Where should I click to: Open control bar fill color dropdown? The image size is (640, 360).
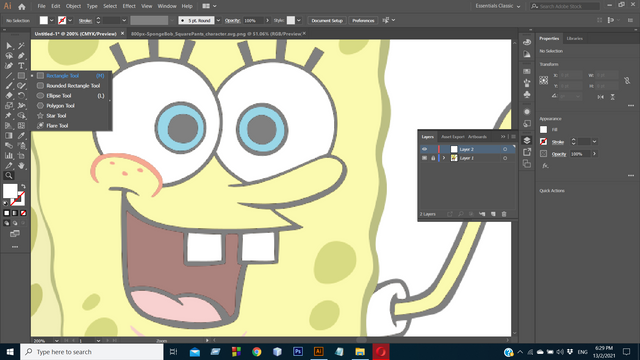(x=52, y=20)
